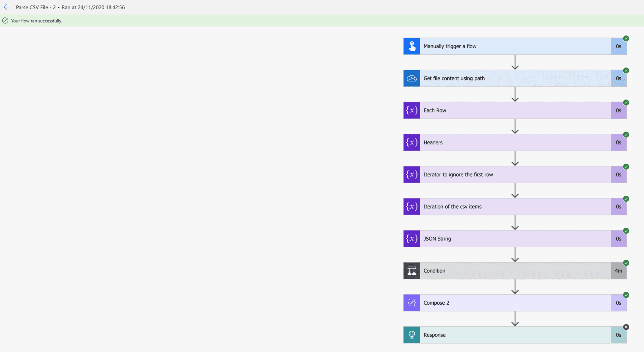Click the success checkmark on Get file content
Viewport: 644px width, 352px height.
(x=626, y=71)
